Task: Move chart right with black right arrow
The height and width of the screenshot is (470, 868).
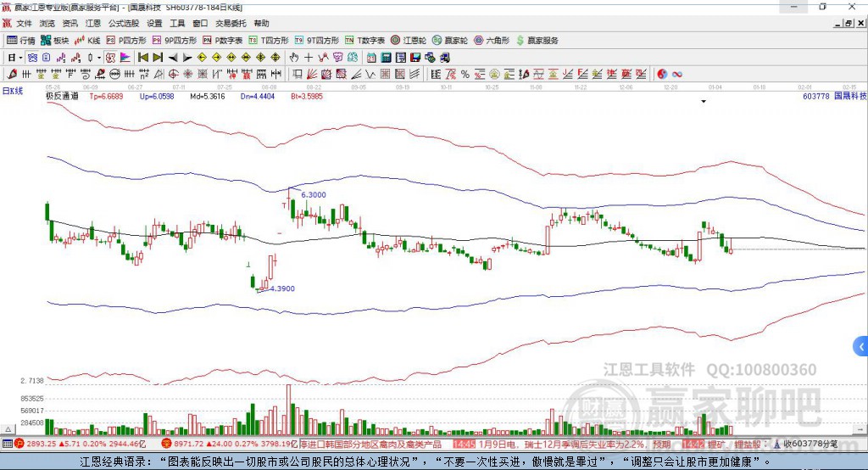Action: tap(187, 58)
